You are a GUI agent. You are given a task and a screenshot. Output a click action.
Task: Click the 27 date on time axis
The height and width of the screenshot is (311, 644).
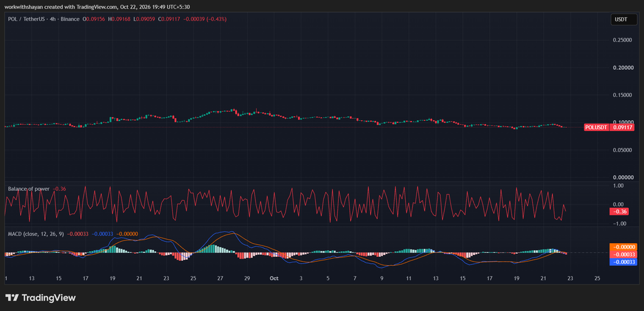(220, 278)
